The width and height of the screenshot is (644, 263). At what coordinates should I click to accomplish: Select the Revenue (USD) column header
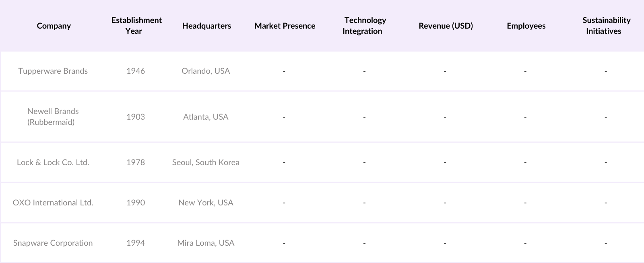(x=446, y=26)
